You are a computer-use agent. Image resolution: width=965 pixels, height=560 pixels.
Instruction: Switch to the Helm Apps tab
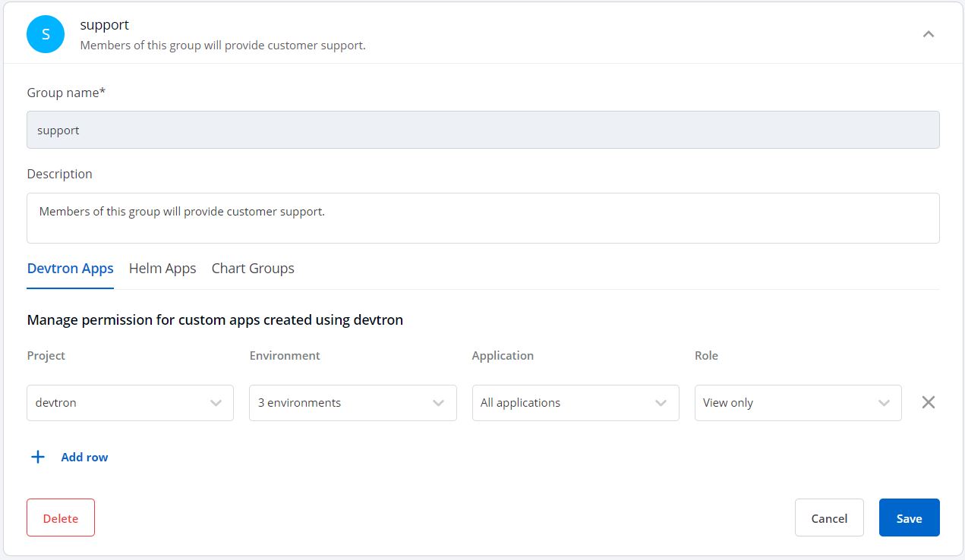162,269
